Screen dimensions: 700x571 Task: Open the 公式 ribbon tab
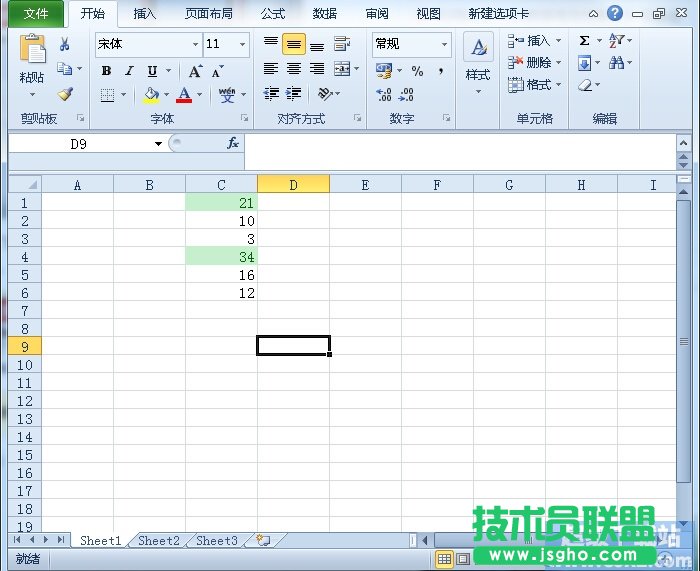272,14
